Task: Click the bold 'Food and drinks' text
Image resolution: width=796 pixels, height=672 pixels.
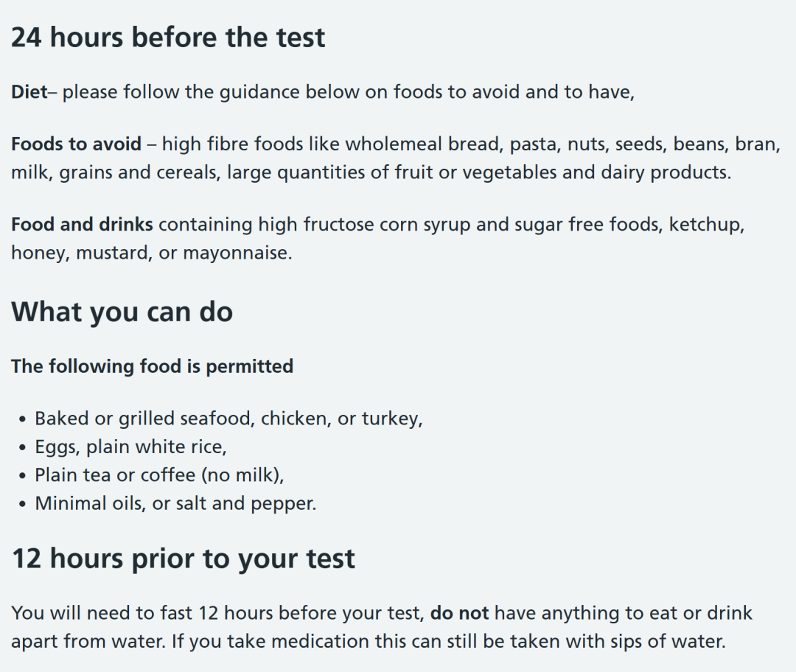Action: tap(82, 224)
